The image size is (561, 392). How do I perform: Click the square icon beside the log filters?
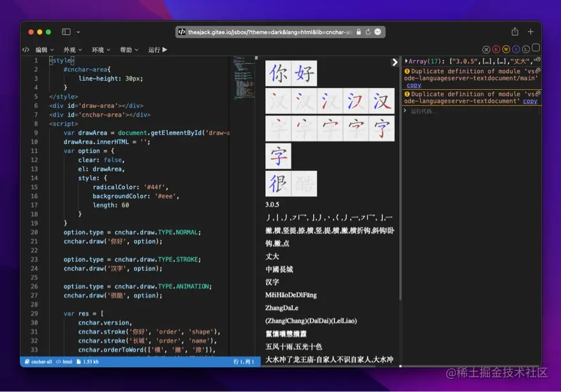(535, 48)
